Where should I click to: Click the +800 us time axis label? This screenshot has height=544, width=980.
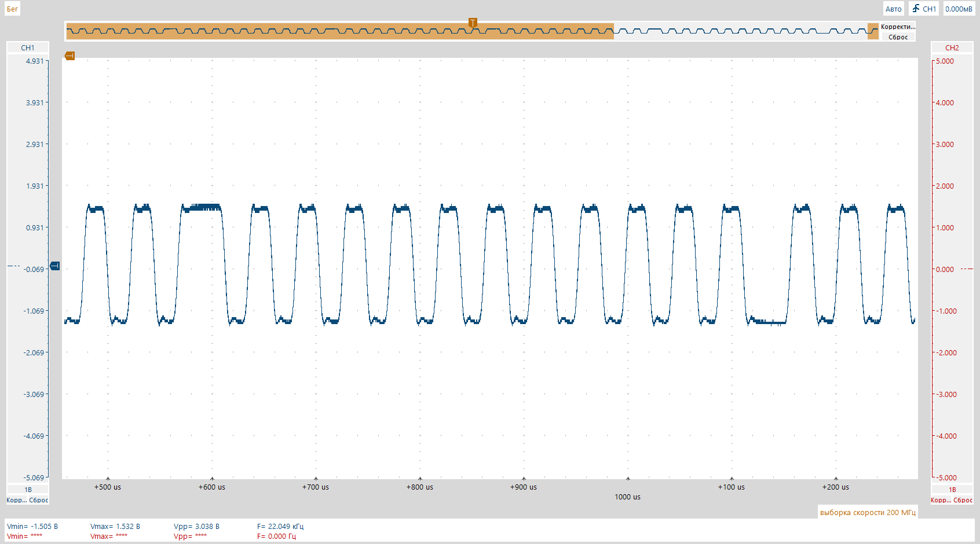pos(420,487)
